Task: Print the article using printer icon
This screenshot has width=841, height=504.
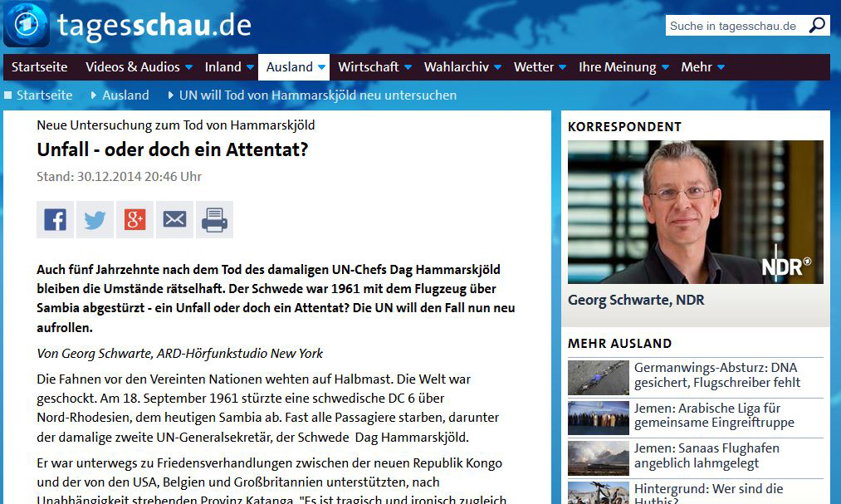Action: click(x=214, y=220)
